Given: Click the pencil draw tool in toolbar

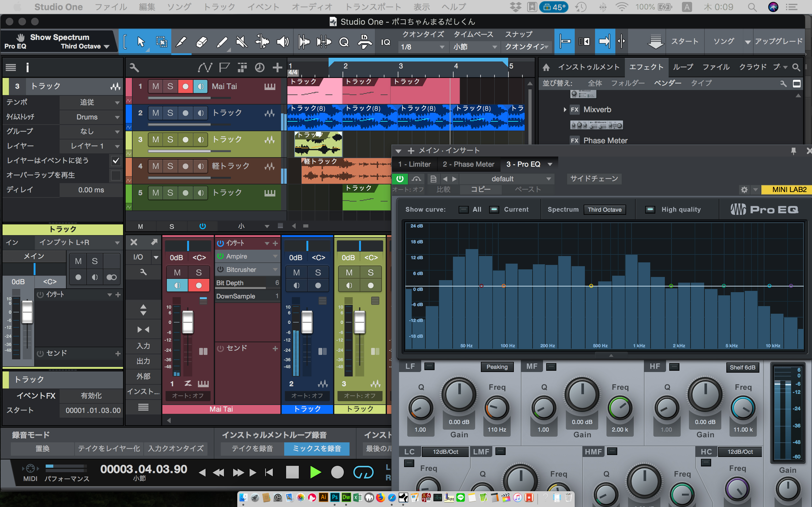Looking at the screenshot, I should [181, 41].
